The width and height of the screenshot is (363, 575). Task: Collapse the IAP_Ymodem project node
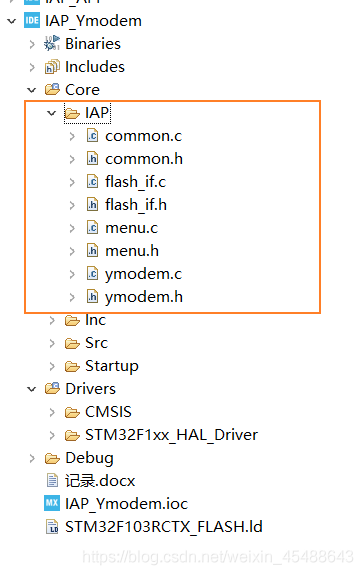tap(12, 21)
